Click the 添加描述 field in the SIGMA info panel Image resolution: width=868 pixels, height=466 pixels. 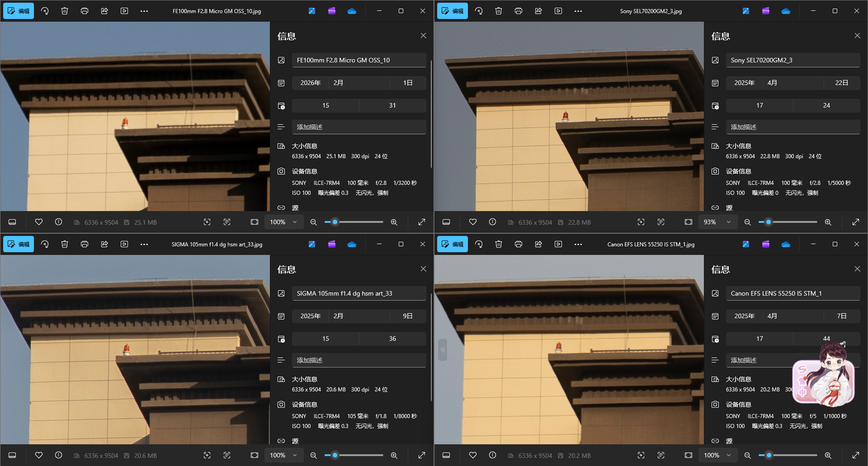pos(359,360)
